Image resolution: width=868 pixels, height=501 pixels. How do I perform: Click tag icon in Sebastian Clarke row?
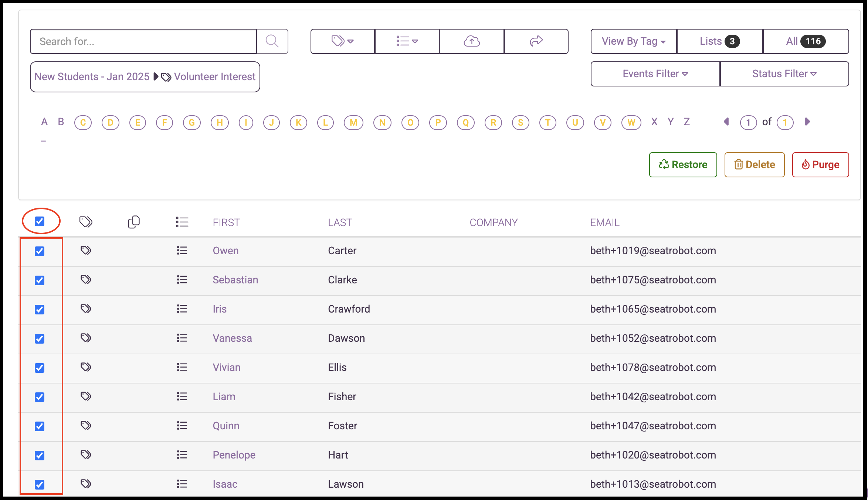coord(86,280)
